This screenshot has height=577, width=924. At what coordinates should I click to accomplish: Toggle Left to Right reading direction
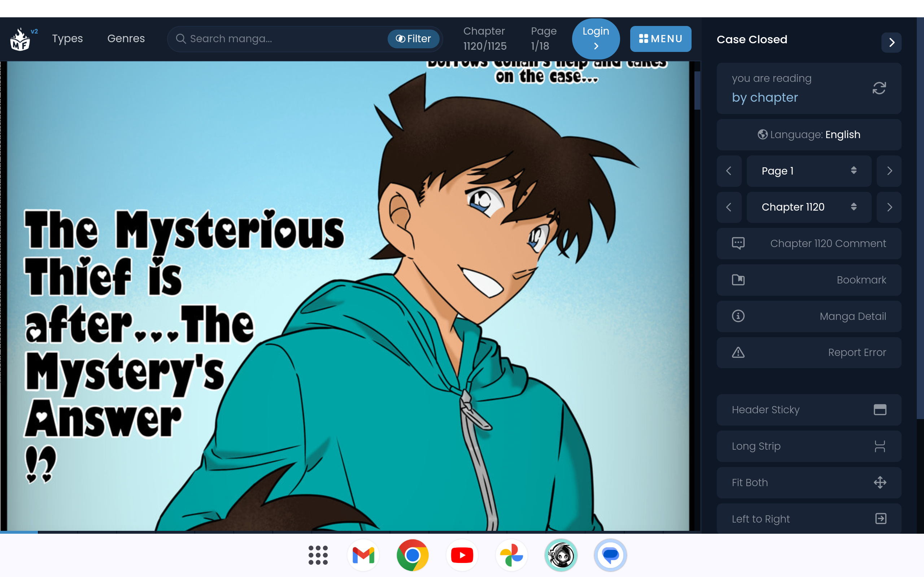tap(809, 519)
